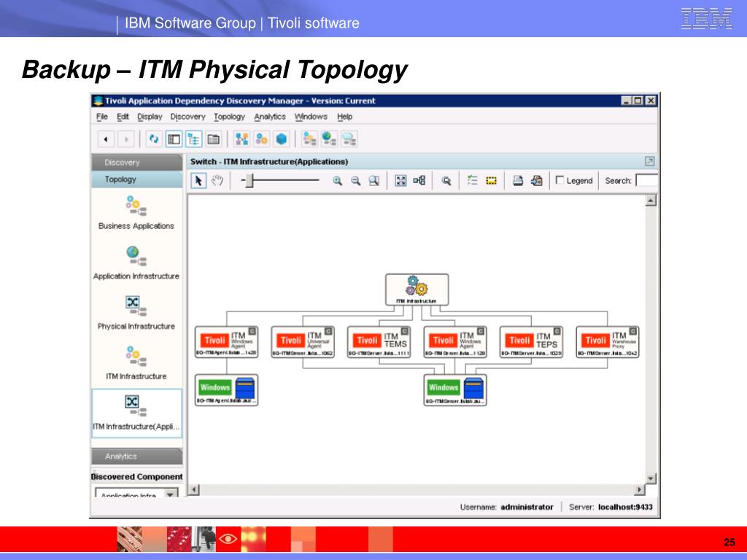Select the ITM TEPS node
747x560 pixels.
pos(531,342)
